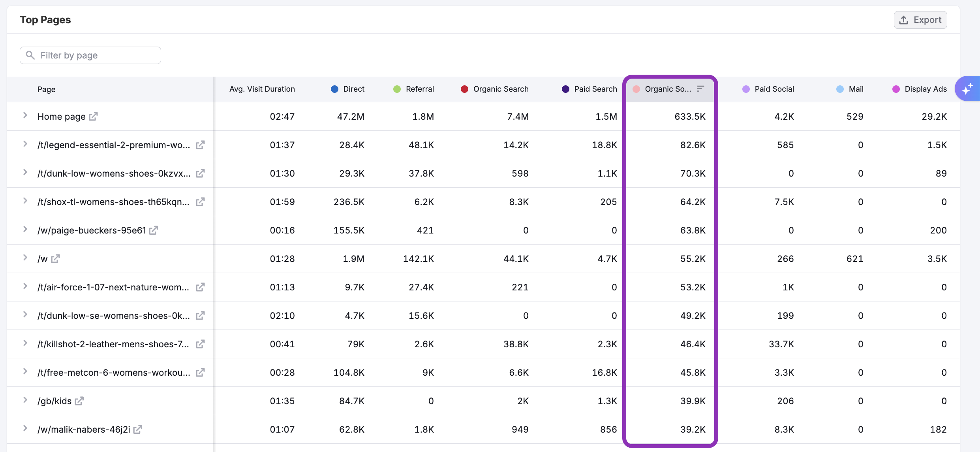
Task: Expand the dunk-low-womens-shoes row
Action: coord(25,172)
